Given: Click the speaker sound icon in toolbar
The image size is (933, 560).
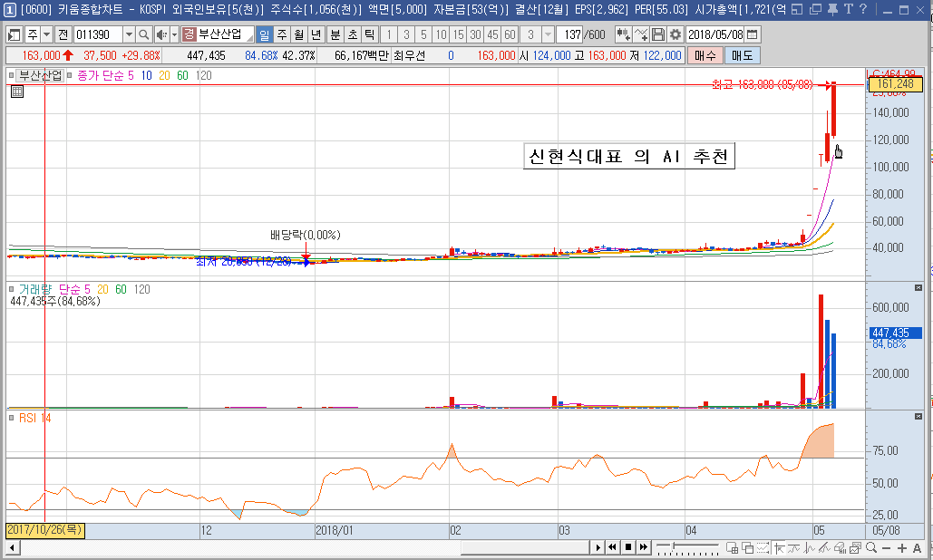Looking at the screenshot, I should coord(160,34).
